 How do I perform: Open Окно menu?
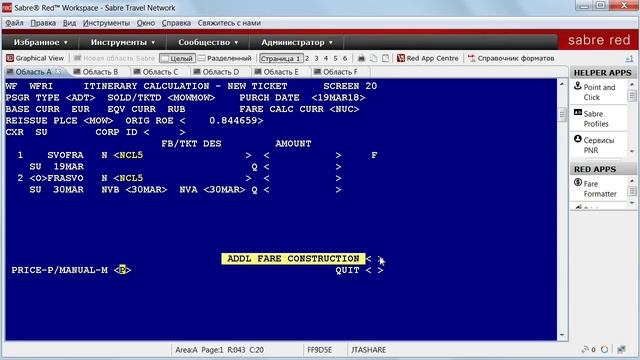(146, 23)
